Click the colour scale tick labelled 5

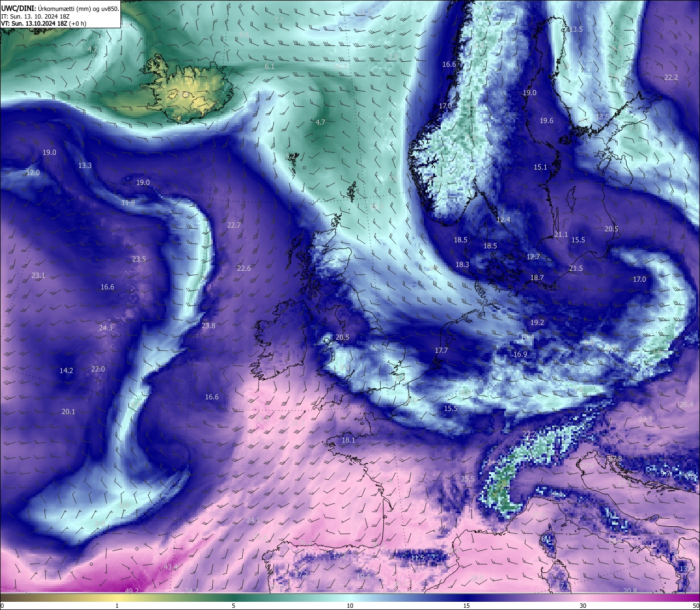coord(234,606)
